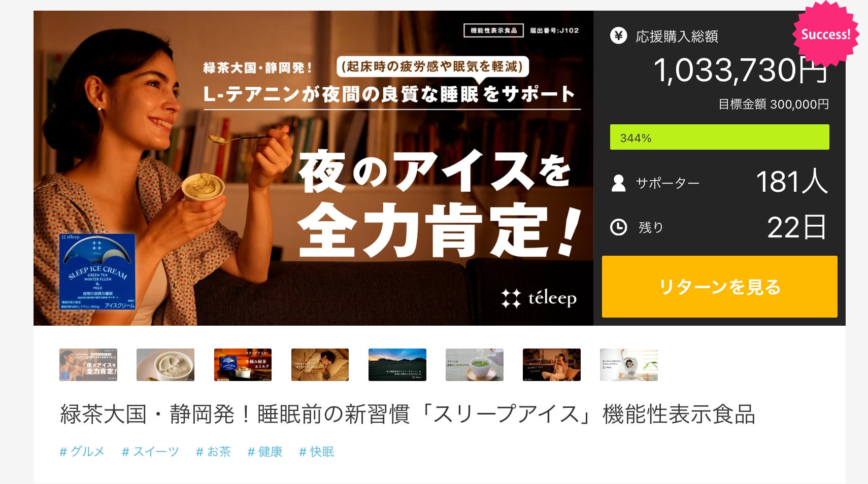Click the supporter person icon
The height and width of the screenshot is (484, 868).
(618, 183)
